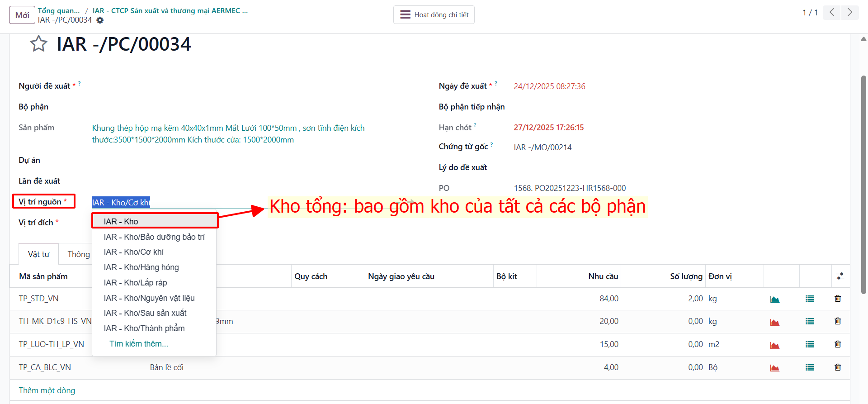The width and height of the screenshot is (868, 404).
Task: Open the settings gear next to IAR -/PC/00034
Action: click(100, 20)
